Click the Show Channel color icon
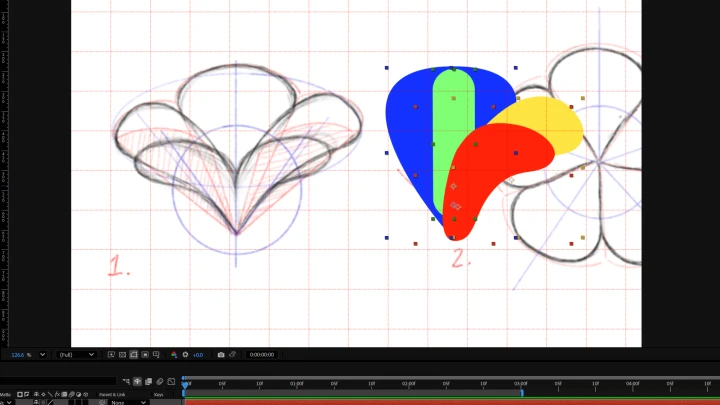 coord(173,354)
